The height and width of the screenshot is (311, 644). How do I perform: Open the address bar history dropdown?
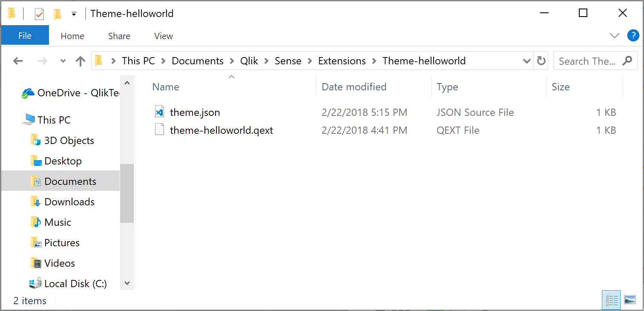[x=526, y=61]
